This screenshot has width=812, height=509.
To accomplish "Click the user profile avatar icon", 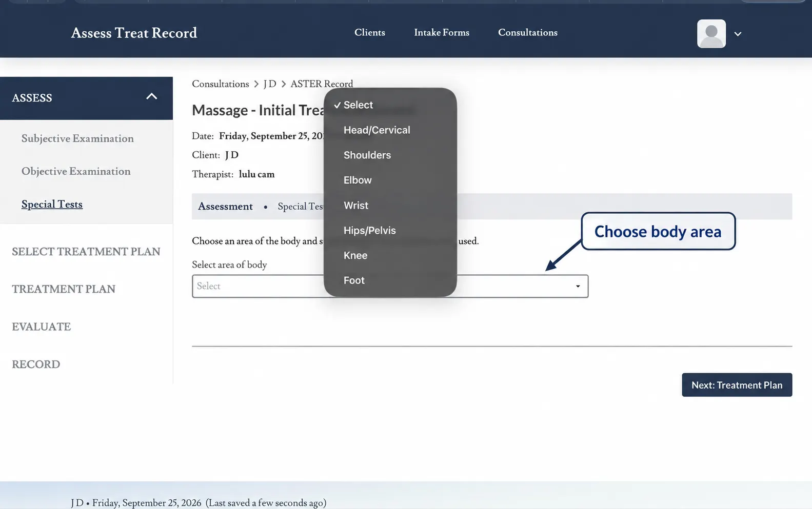I will 711,33.
